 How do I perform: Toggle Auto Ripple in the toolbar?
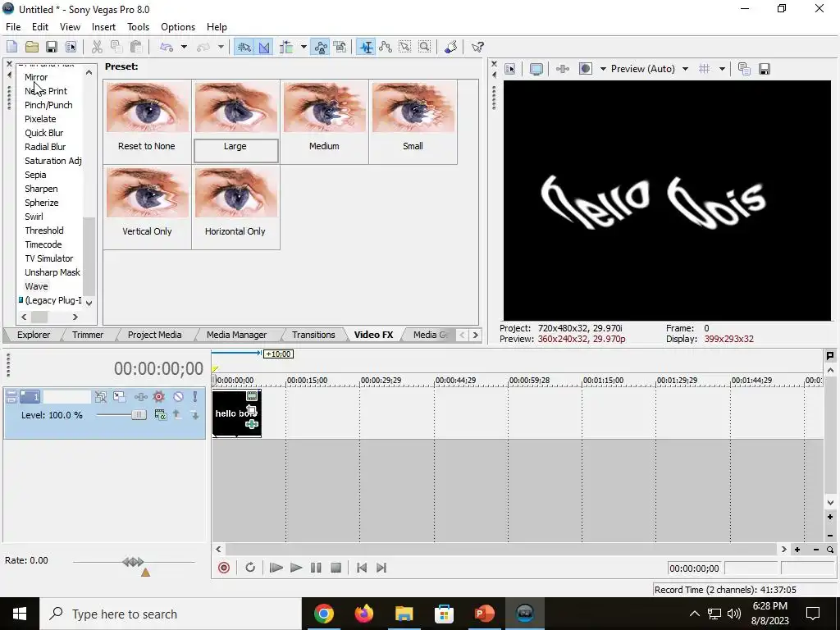(x=286, y=47)
